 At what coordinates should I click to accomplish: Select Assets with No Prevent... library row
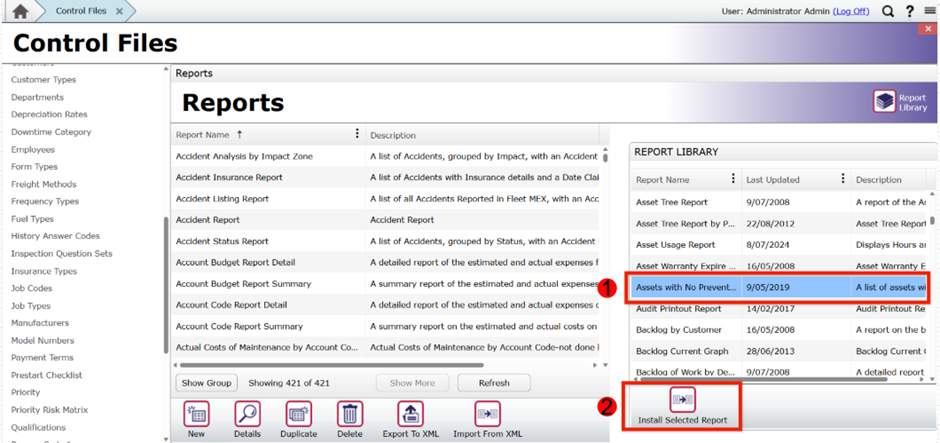click(x=686, y=287)
